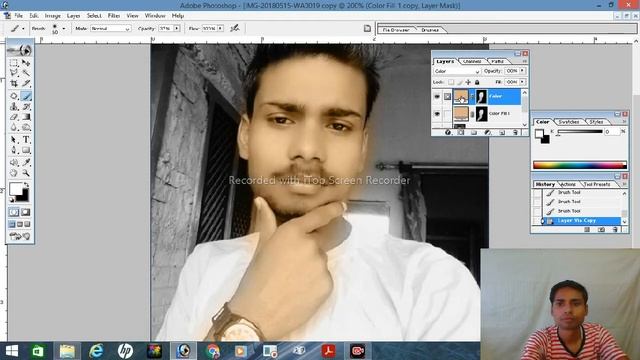
Task: Create new layer from Layers panel footer
Action: coord(502,132)
